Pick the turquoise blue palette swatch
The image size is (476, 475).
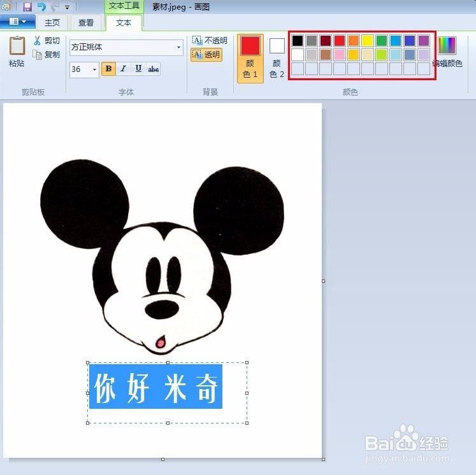pos(396,40)
